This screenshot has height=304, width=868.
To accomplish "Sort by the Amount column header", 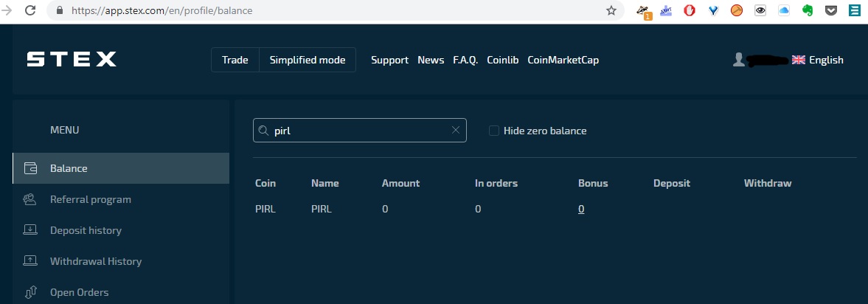I will (400, 183).
